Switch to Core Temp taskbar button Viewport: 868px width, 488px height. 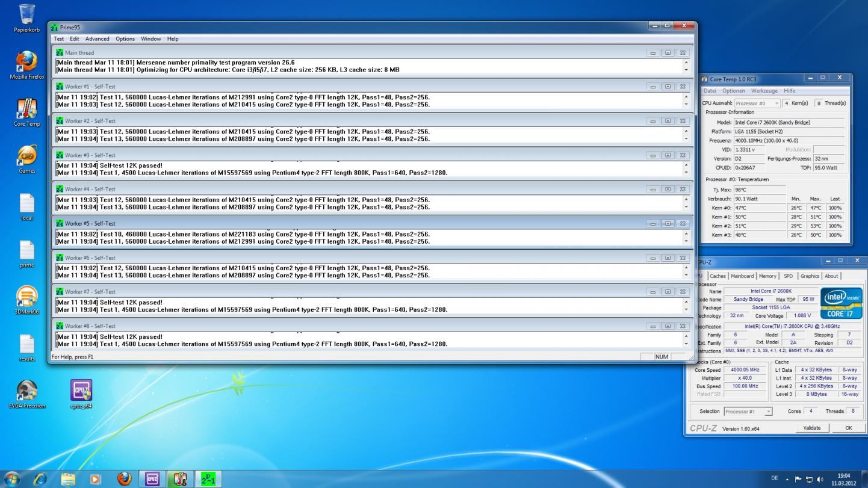[180, 479]
